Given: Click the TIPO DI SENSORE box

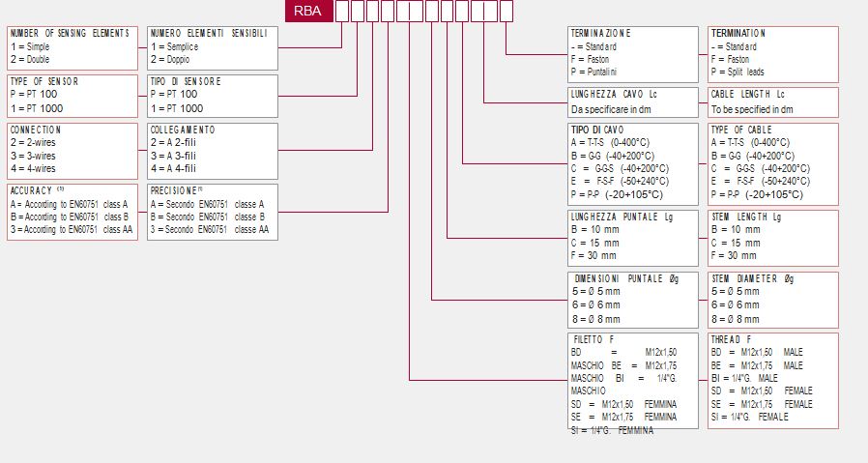Looking at the screenshot, I should coord(213,96).
